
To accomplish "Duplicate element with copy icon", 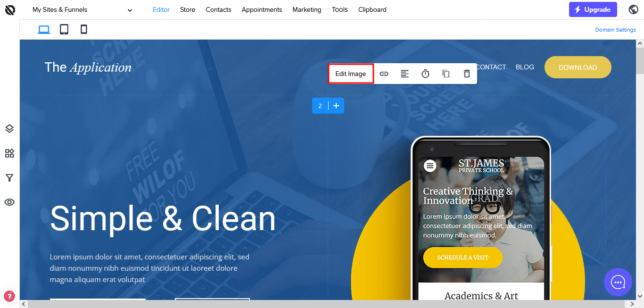I will click(x=446, y=74).
